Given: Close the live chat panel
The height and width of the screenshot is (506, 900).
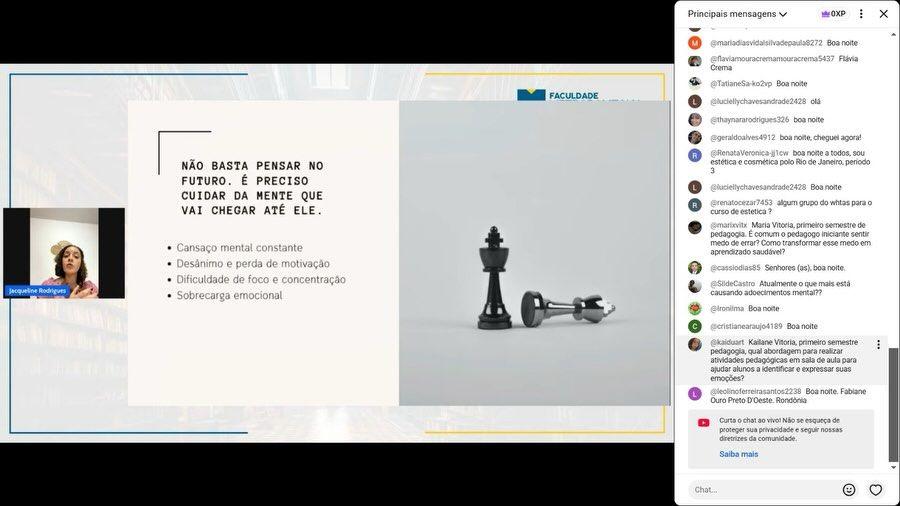Looking at the screenshot, I should coord(883,14).
